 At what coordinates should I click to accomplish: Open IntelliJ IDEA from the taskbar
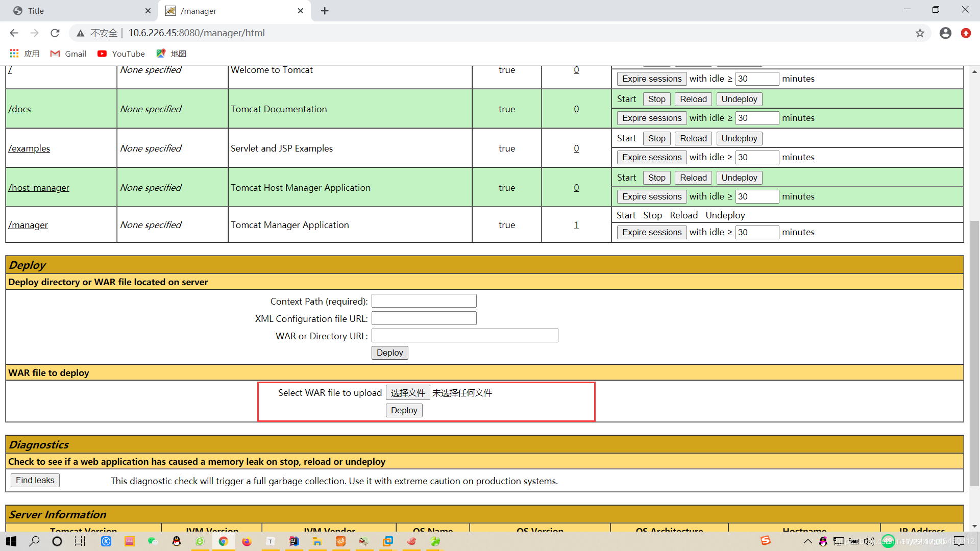(293, 541)
